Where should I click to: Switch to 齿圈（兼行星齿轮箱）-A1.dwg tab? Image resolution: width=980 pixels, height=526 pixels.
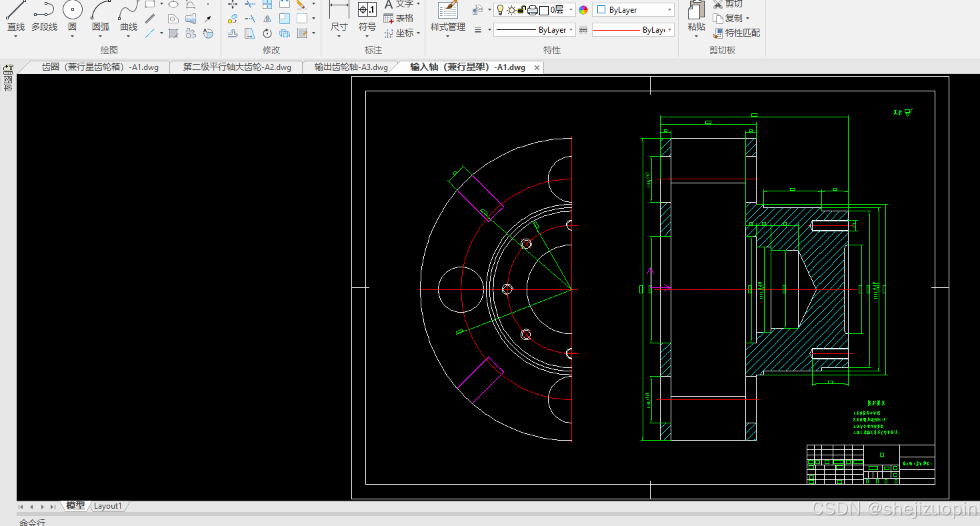pyautogui.click(x=100, y=67)
